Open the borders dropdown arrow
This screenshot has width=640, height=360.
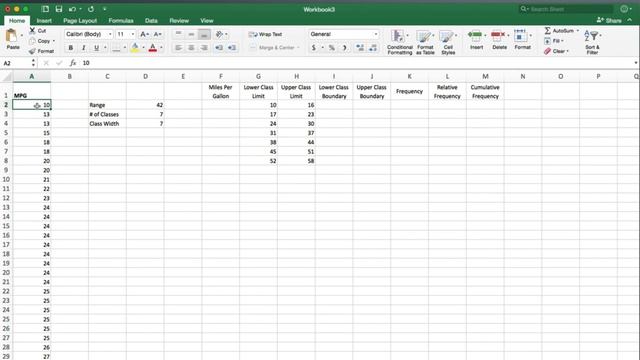click(124, 48)
